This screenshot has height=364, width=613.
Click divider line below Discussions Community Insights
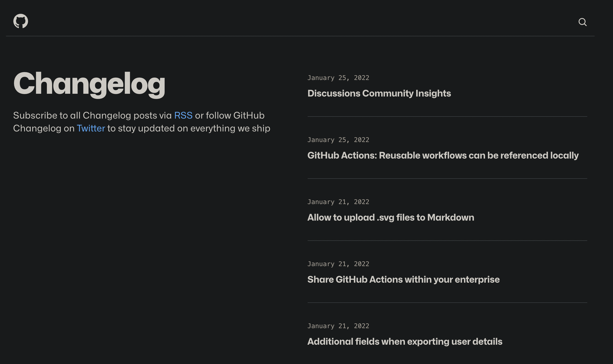pos(447,117)
